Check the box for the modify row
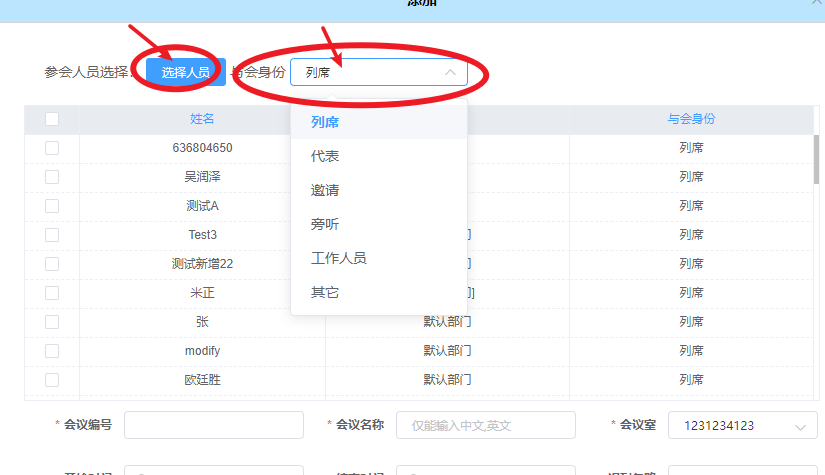Viewport: 825px width, 475px height. [52, 351]
